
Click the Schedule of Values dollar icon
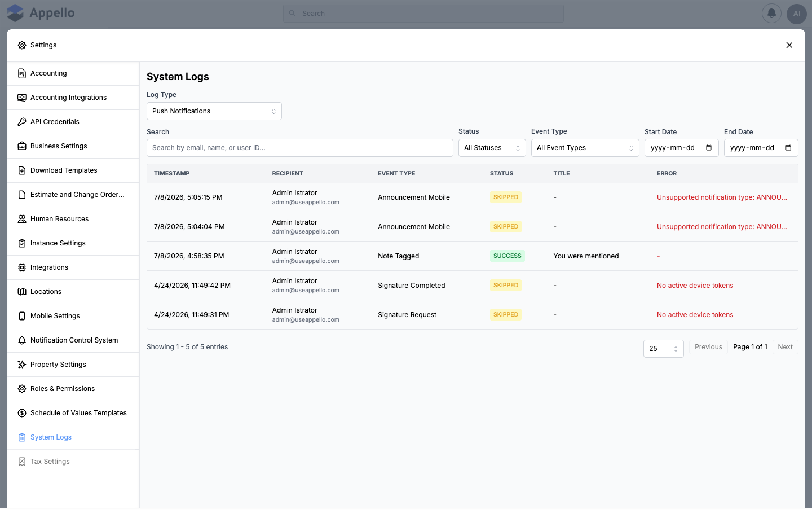[x=22, y=413]
